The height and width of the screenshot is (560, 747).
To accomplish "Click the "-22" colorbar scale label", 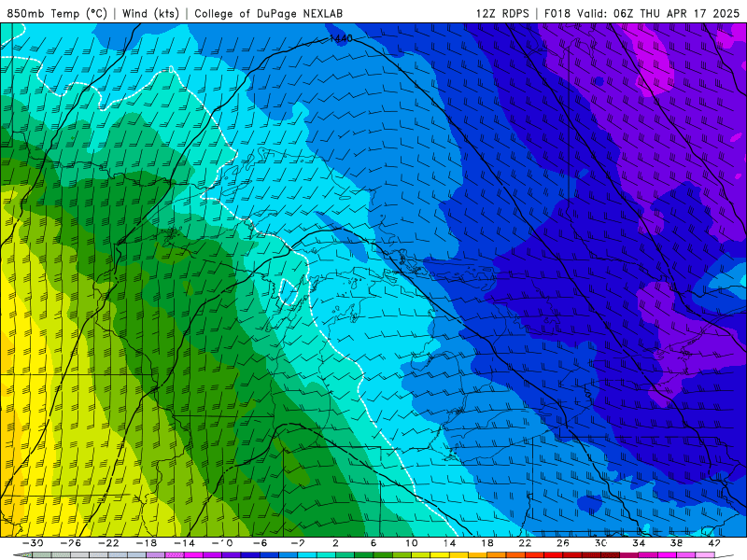I will point(108,543).
